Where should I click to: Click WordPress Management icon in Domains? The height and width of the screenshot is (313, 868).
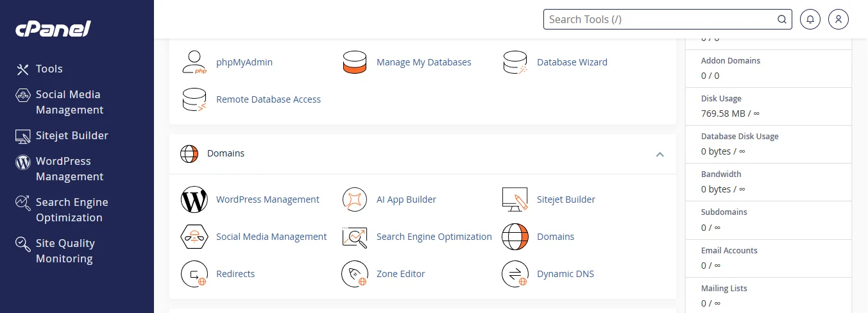click(194, 199)
